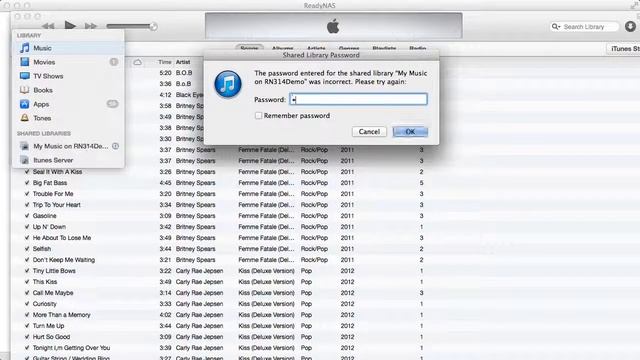Switch to the Playlists tab
The height and width of the screenshot is (360, 640).
384,48
